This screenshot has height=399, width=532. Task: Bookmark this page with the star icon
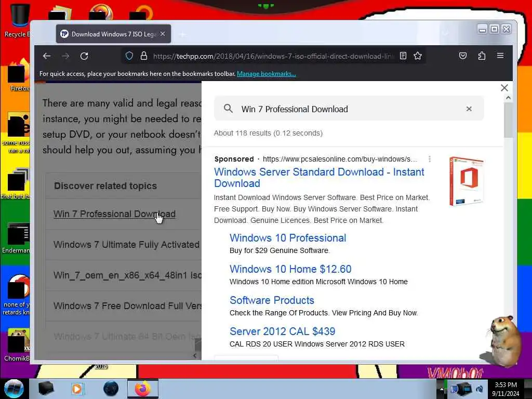click(418, 56)
